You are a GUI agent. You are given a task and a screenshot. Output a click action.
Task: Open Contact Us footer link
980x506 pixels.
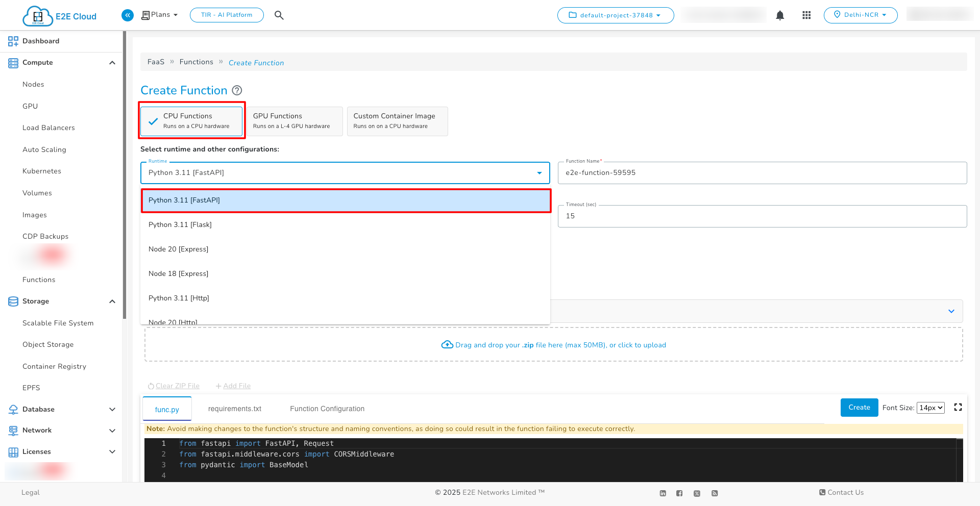tap(841, 493)
